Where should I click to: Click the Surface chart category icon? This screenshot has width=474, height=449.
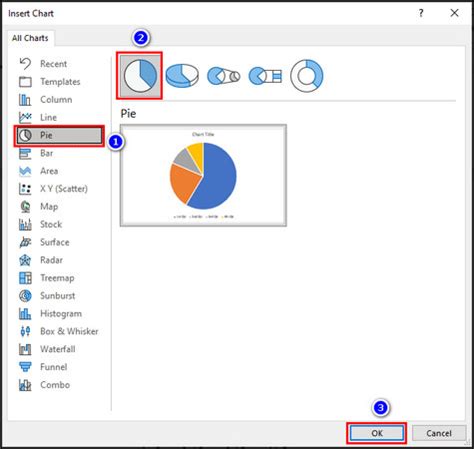tap(25, 242)
